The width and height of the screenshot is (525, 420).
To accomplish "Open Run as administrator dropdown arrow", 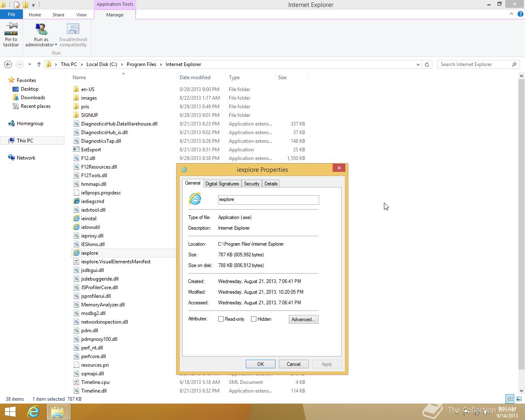I will tap(56, 45).
